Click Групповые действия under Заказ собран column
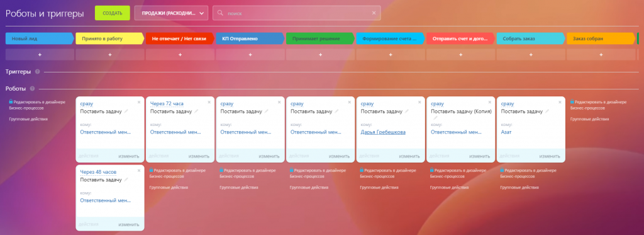Image resolution: width=644 pixels, height=235 pixels. pos(590,119)
